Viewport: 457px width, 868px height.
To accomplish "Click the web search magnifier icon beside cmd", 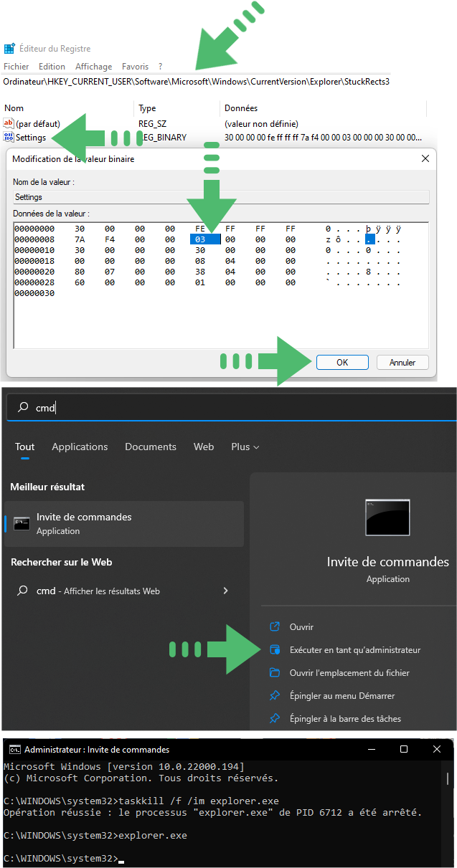I will 23,591.
